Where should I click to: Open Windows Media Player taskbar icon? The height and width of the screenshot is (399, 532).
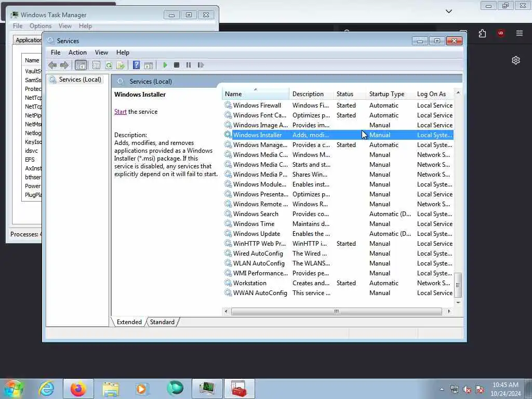click(142, 389)
